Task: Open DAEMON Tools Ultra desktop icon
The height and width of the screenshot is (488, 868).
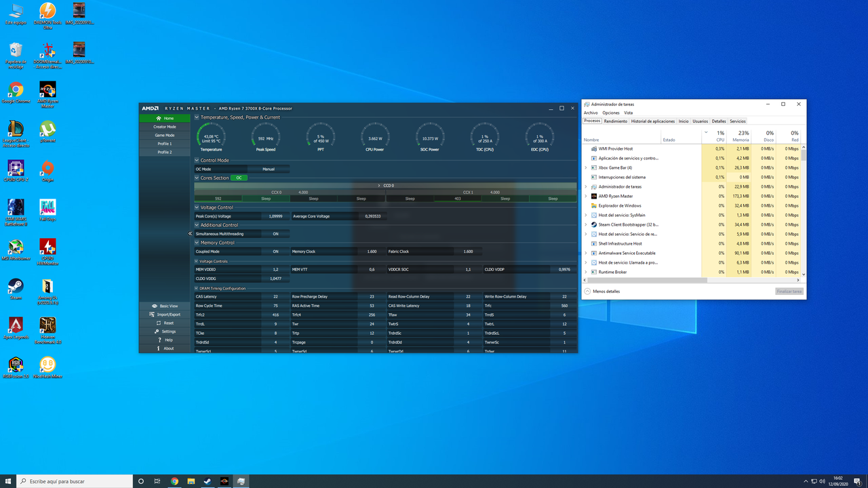Action: click(47, 15)
